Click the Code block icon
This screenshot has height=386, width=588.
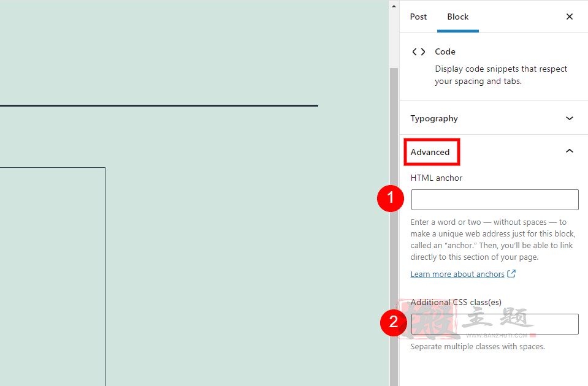coord(419,51)
